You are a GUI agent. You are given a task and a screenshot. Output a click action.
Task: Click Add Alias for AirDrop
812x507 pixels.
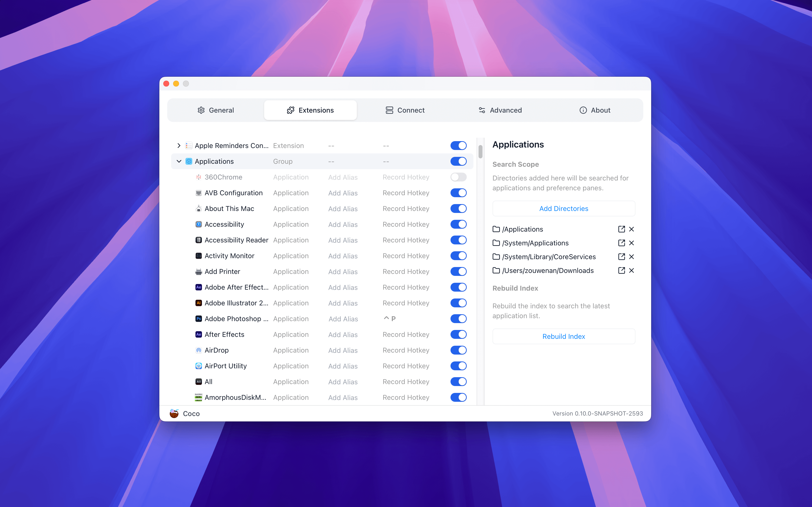(x=343, y=350)
